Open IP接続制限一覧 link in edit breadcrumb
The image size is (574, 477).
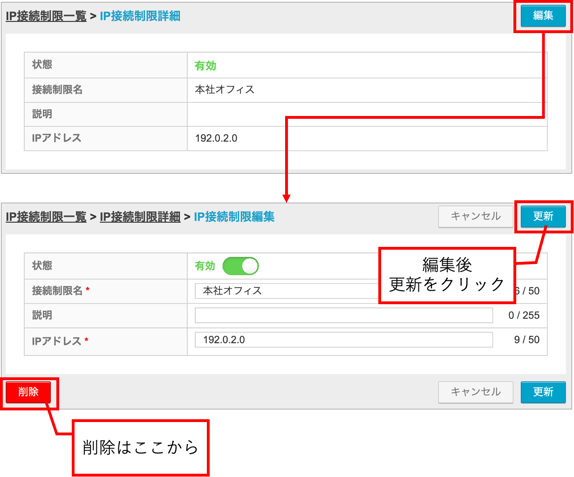[46, 217]
